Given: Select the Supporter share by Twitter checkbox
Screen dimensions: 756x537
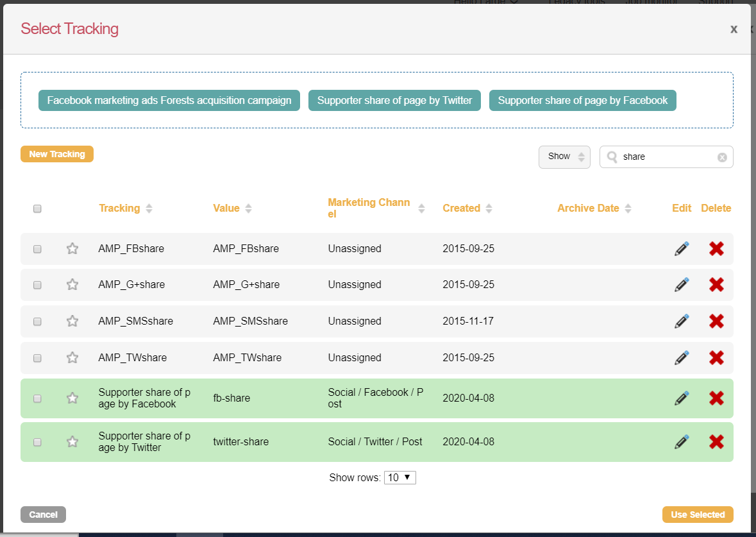Looking at the screenshot, I should [x=37, y=442].
